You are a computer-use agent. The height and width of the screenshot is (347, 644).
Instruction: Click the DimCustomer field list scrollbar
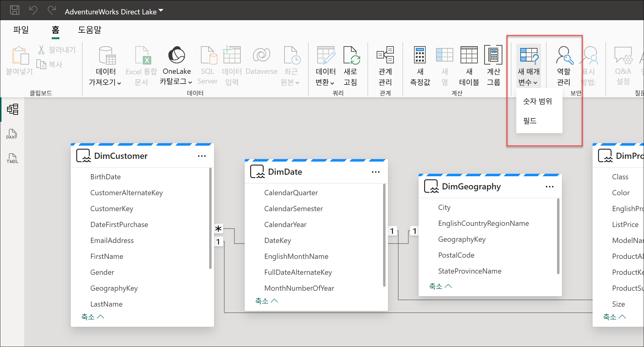[210, 218]
